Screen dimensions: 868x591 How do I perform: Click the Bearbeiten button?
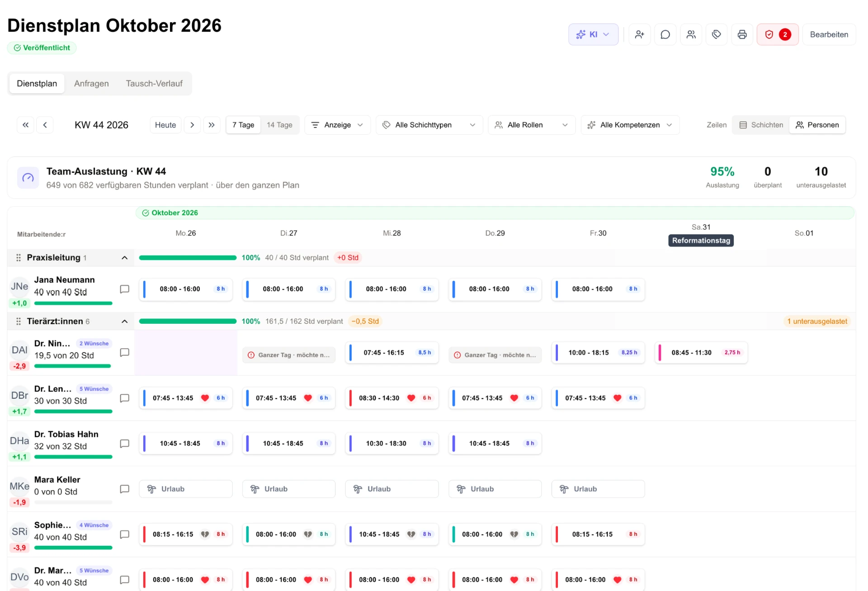click(829, 34)
